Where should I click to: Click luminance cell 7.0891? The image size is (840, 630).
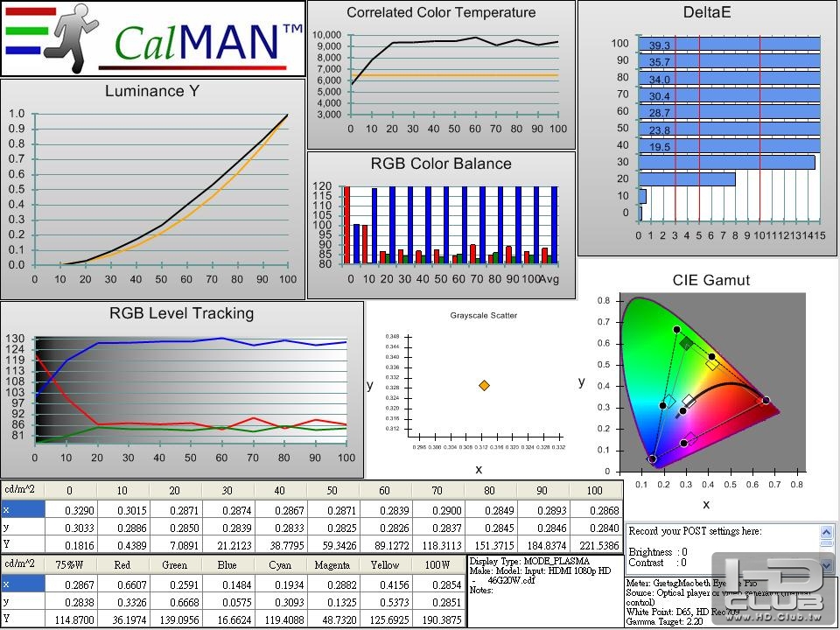click(x=176, y=545)
